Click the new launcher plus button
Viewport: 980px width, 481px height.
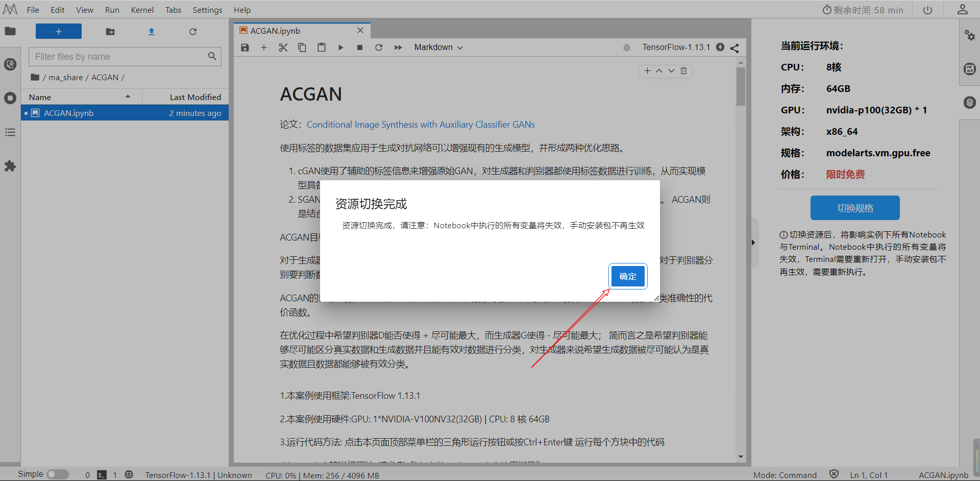pyautogui.click(x=59, y=32)
